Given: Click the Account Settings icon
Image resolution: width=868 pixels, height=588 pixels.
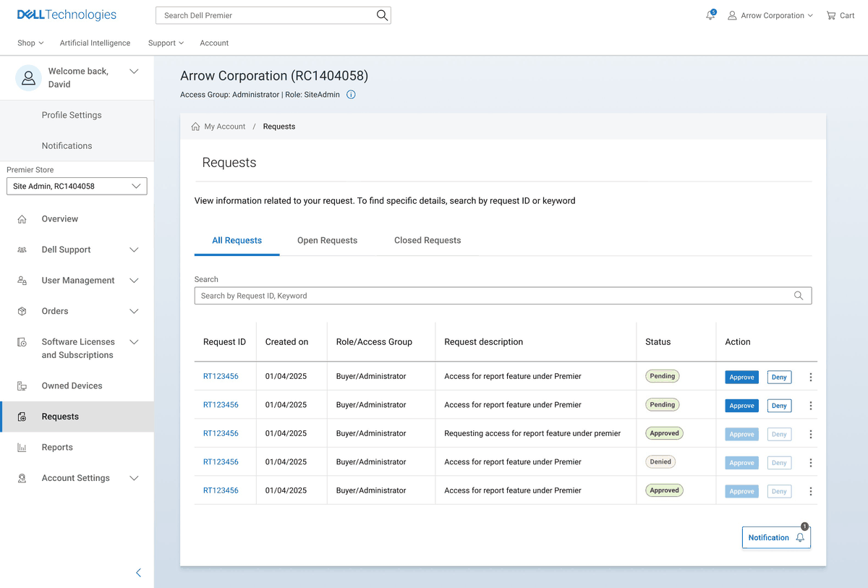Looking at the screenshot, I should point(22,478).
